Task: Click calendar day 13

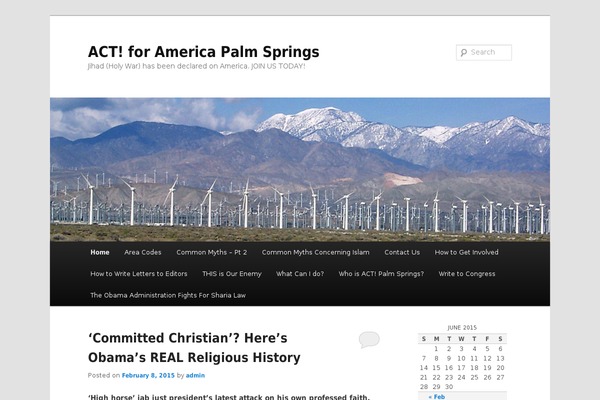Action: tap(500, 358)
